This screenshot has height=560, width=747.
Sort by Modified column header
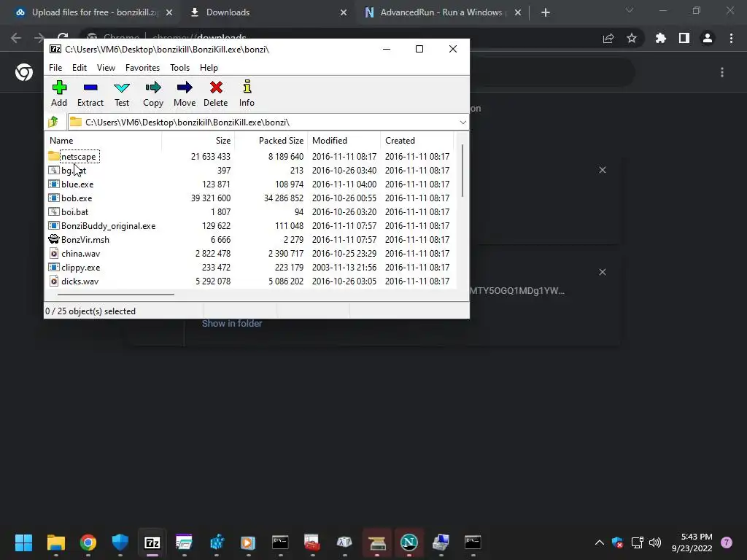click(344, 141)
